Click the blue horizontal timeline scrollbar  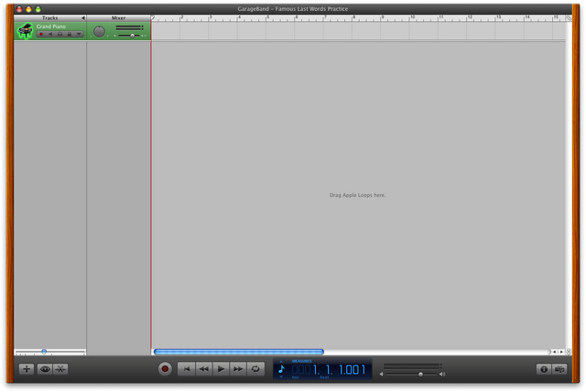coord(239,352)
